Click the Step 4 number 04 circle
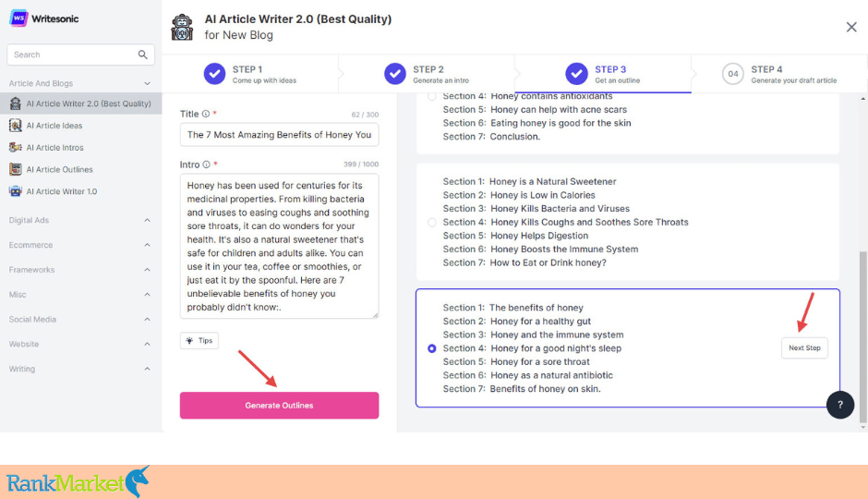The width and height of the screenshot is (868, 499). coord(733,74)
